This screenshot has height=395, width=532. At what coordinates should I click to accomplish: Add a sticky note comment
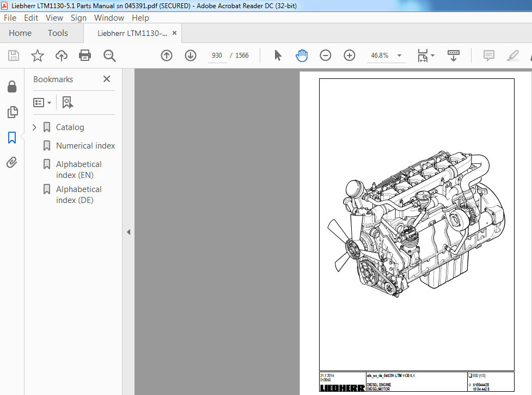488,55
